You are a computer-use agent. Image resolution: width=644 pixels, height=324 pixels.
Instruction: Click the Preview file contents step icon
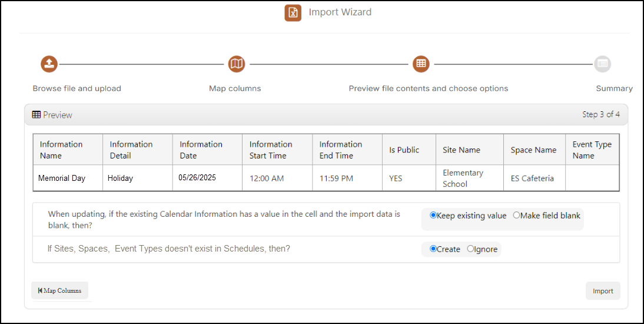coord(421,64)
